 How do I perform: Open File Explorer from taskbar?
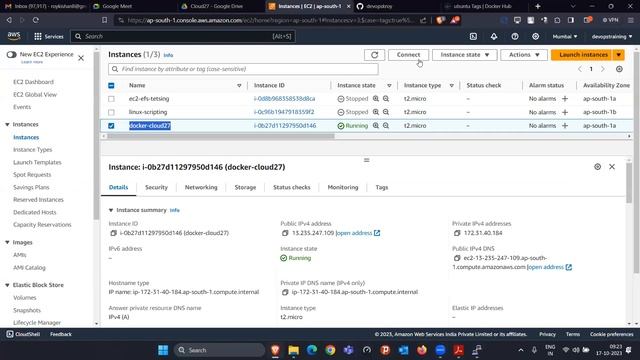(293, 350)
